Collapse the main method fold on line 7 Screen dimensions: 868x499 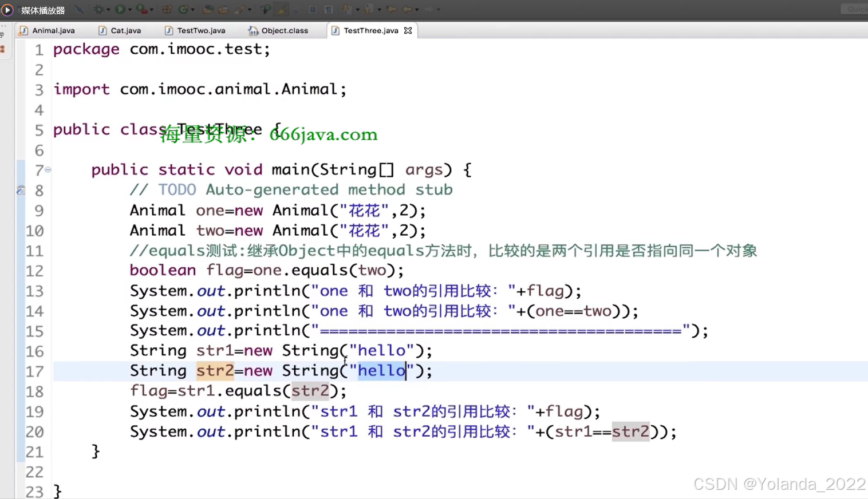(48, 169)
